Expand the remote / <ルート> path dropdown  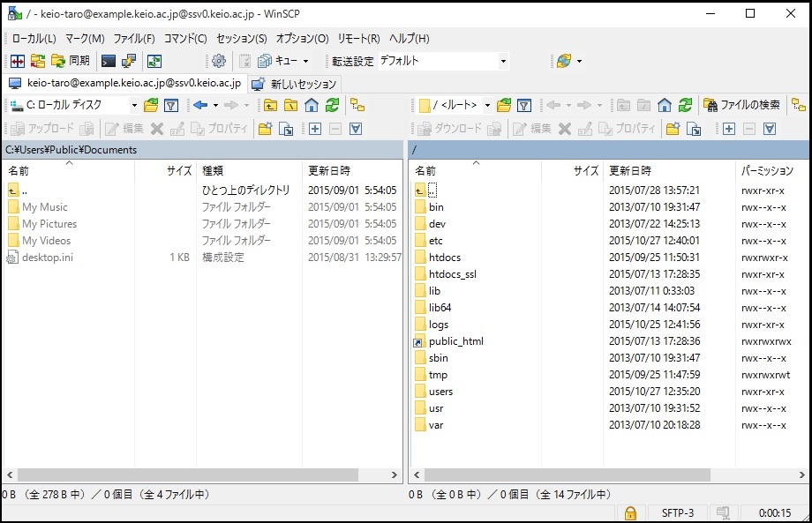pos(487,105)
